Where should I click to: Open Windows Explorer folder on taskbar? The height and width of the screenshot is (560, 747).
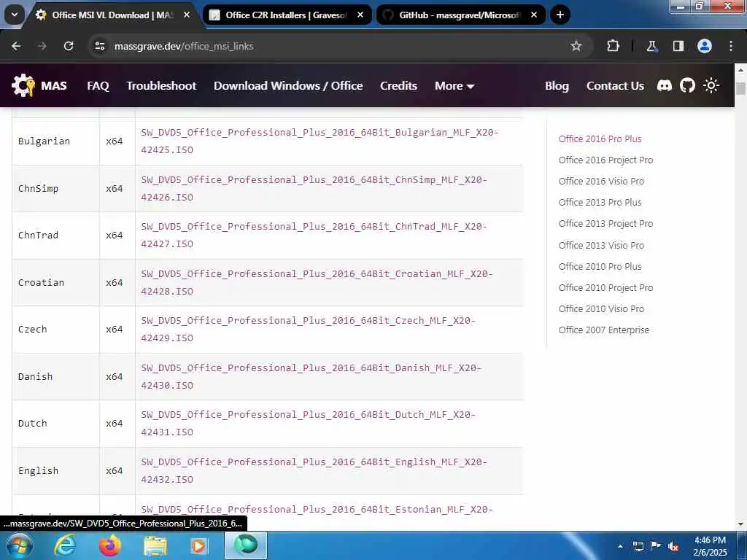(155, 545)
